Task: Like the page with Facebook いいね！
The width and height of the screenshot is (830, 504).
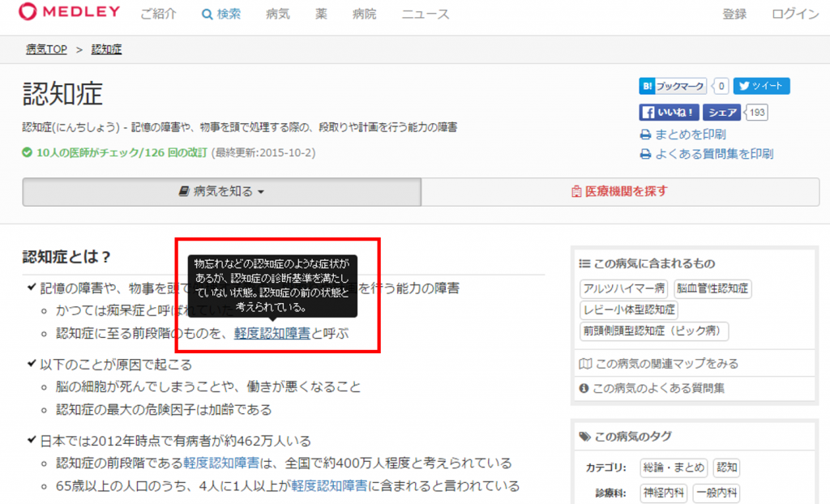Action: [669, 113]
